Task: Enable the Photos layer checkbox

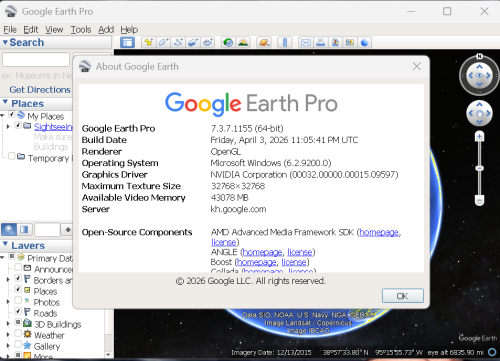Action: click(x=18, y=300)
